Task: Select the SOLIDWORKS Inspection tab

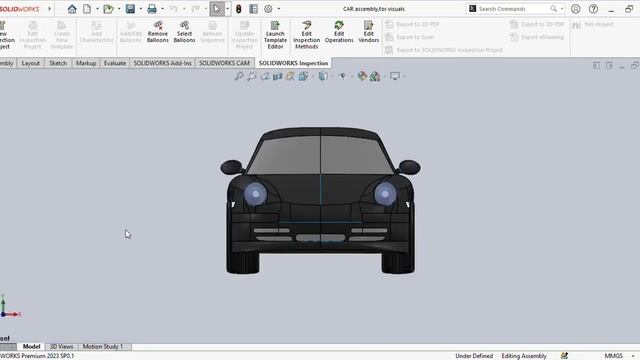Action: pos(293,63)
